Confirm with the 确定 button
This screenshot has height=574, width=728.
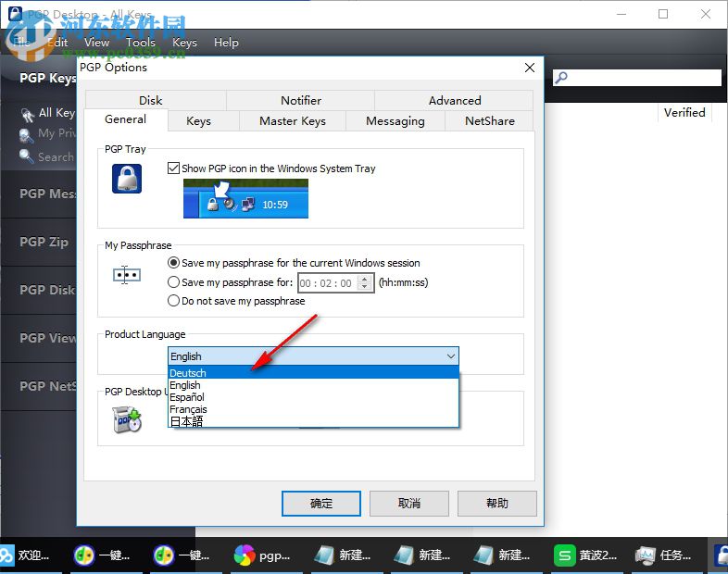[321, 504]
